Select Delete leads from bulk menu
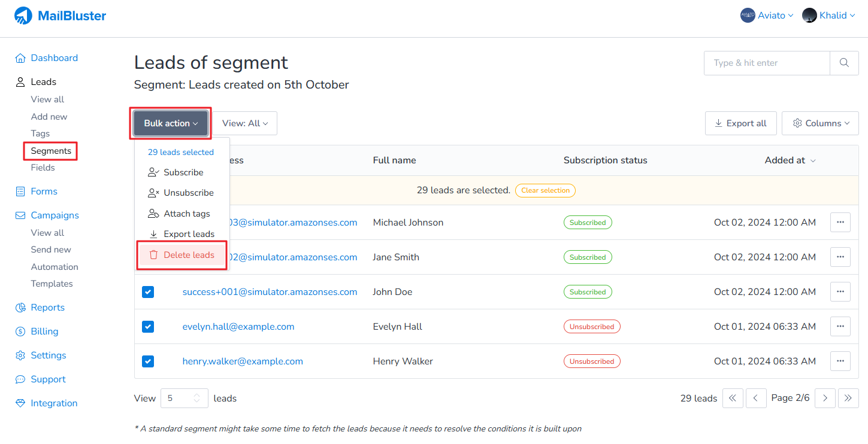 point(182,255)
